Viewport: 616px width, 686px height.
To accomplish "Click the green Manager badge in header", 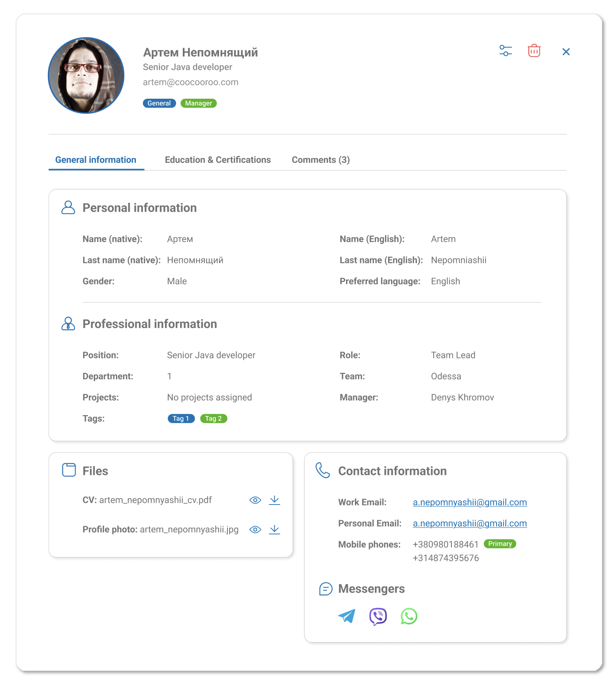I will tap(198, 104).
